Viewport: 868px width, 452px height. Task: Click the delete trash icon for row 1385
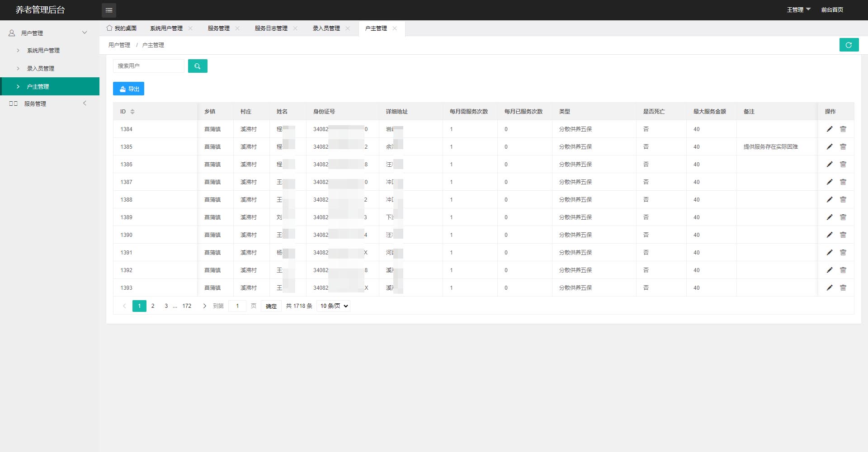point(843,147)
